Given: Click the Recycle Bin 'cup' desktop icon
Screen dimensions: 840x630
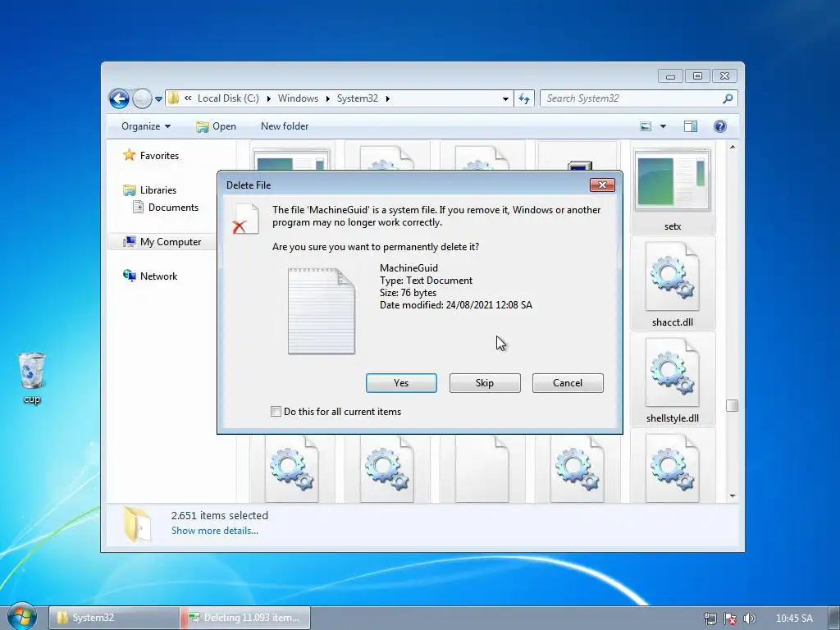Looking at the screenshot, I should (32, 377).
